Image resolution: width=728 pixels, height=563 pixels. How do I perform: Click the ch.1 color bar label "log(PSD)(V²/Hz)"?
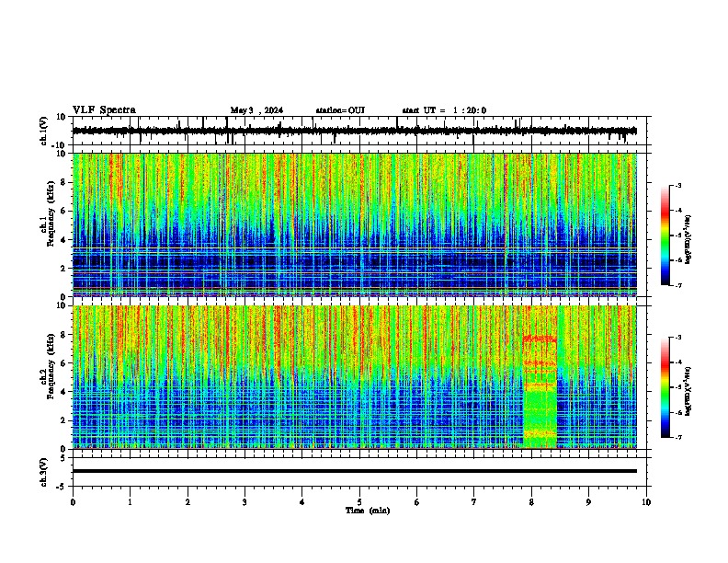[688, 239]
